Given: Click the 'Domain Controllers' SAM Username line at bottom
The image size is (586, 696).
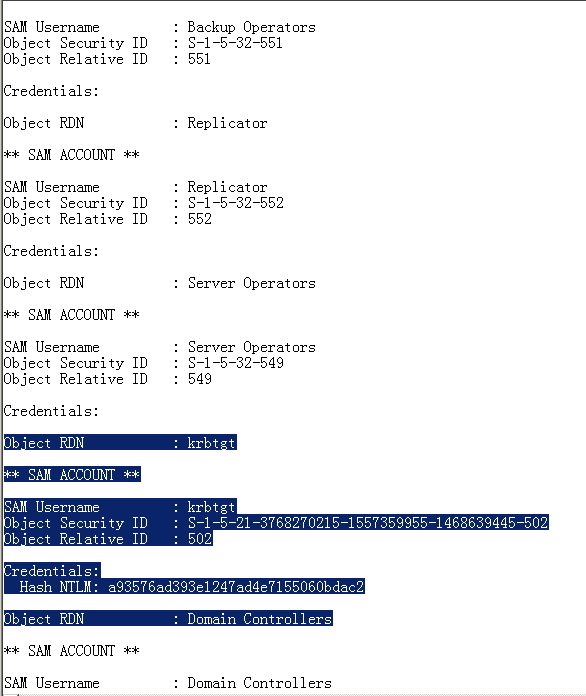Looking at the screenshot, I should point(168,683).
